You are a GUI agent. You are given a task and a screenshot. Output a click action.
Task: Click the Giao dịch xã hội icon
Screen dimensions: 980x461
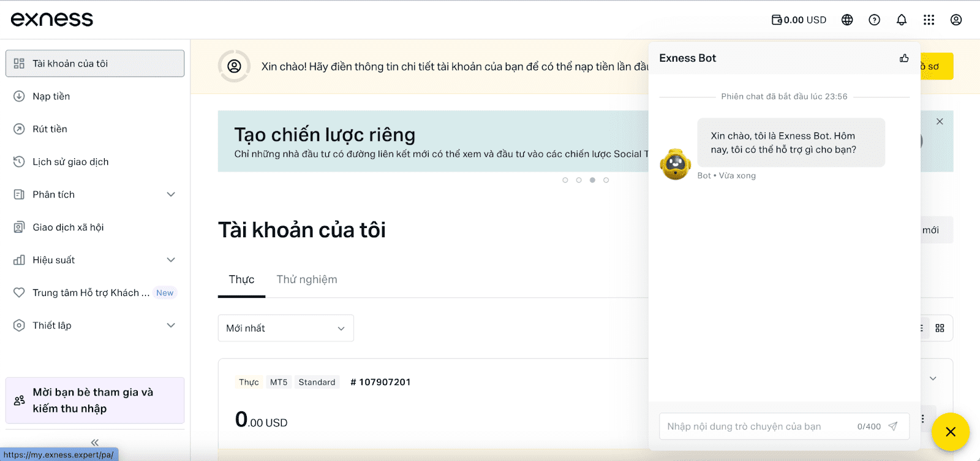tap(19, 227)
